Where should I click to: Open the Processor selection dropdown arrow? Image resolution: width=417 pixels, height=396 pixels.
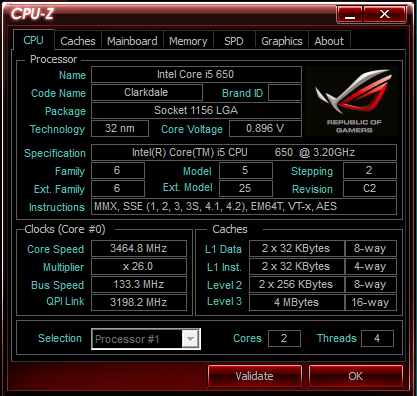click(x=191, y=339)
